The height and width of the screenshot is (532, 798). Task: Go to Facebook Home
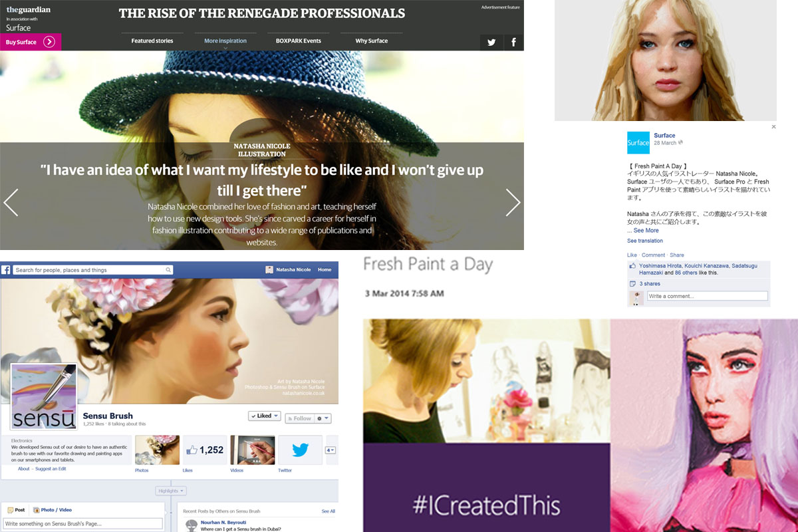click(325, 270)
